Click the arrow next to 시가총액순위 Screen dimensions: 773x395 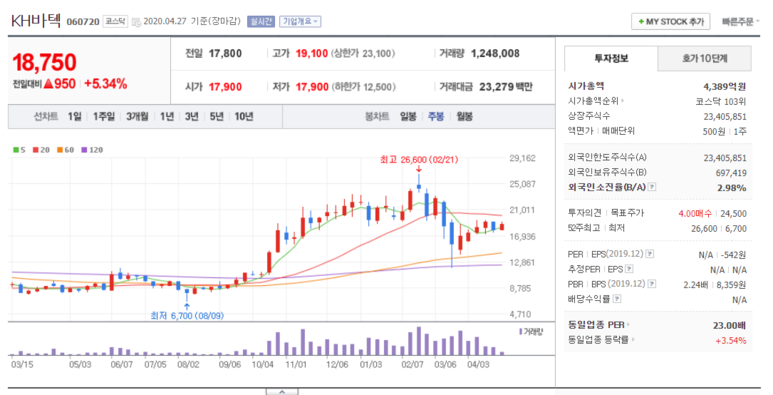point(622,101)
